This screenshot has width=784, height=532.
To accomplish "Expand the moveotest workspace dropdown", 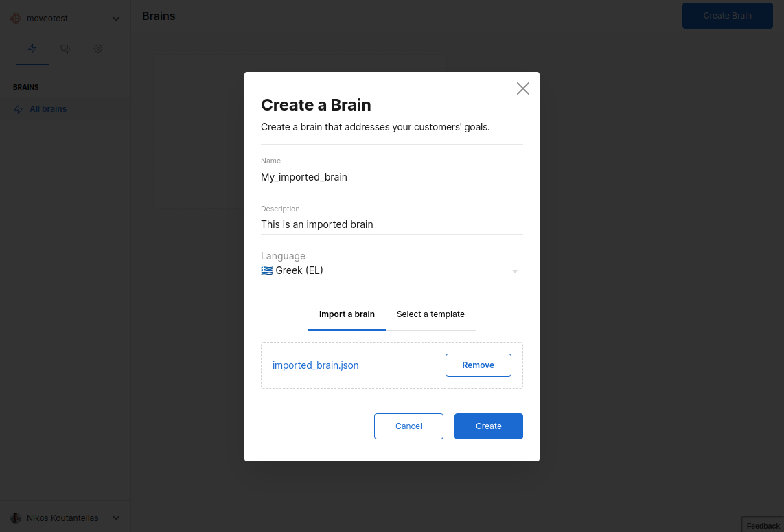I will (x=116, y=19).
